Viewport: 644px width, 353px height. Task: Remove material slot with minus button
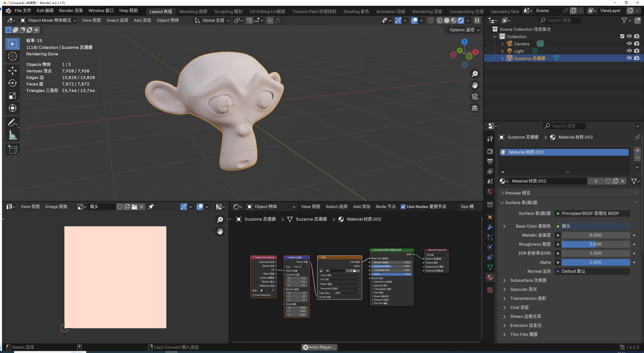pos(637,158)
